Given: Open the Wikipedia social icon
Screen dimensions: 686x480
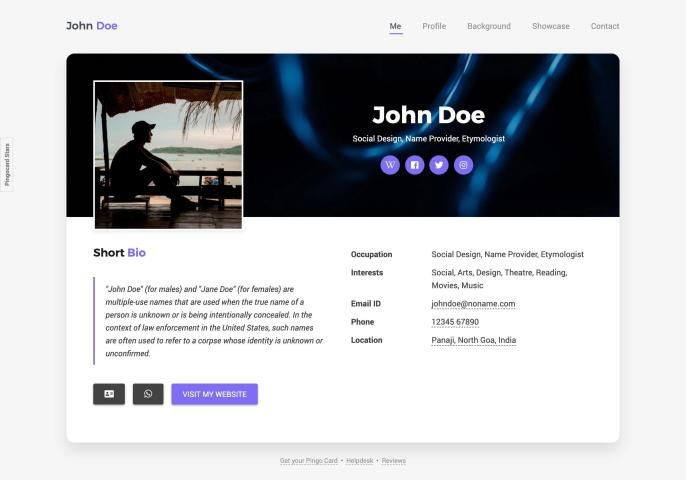Looking at the screenshot, I should 390,165.
